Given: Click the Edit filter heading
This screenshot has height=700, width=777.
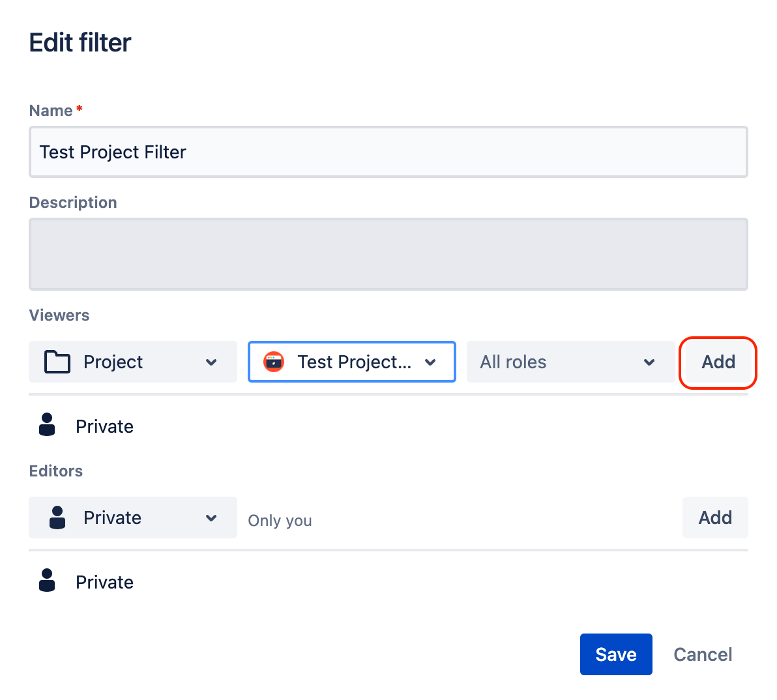Looking at the screenshot, I should 80,42.
